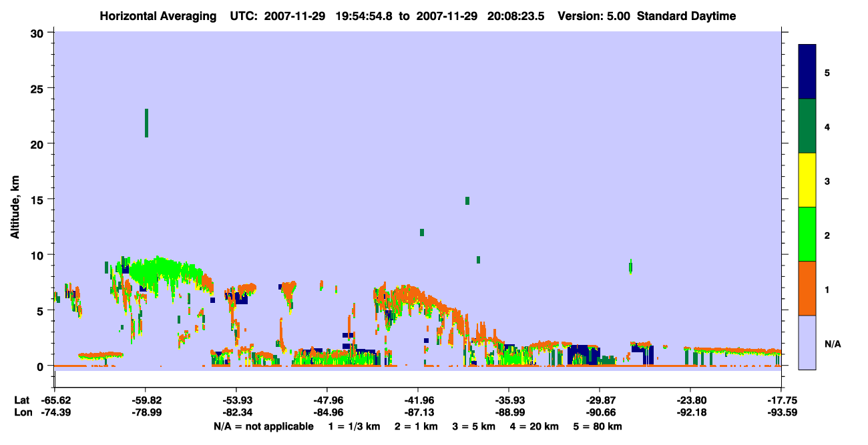Click longitude value -87.13
868x445 pixels.
pos(418,412)
